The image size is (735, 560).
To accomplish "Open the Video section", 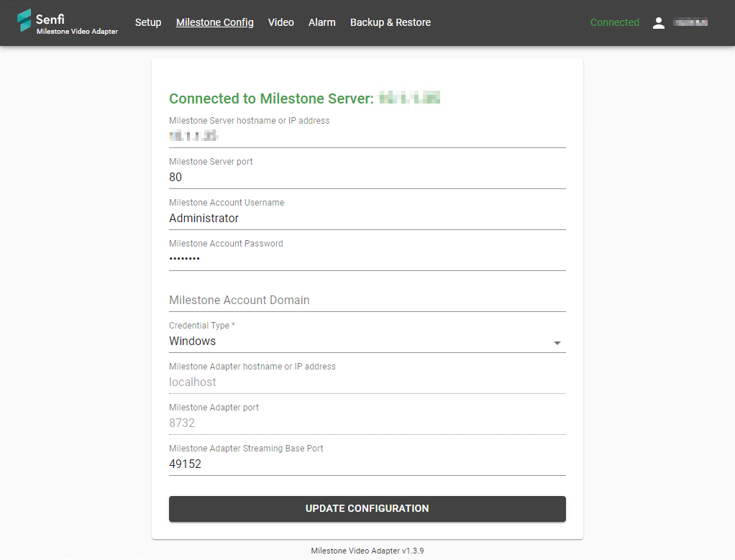I will click(280, 22).
